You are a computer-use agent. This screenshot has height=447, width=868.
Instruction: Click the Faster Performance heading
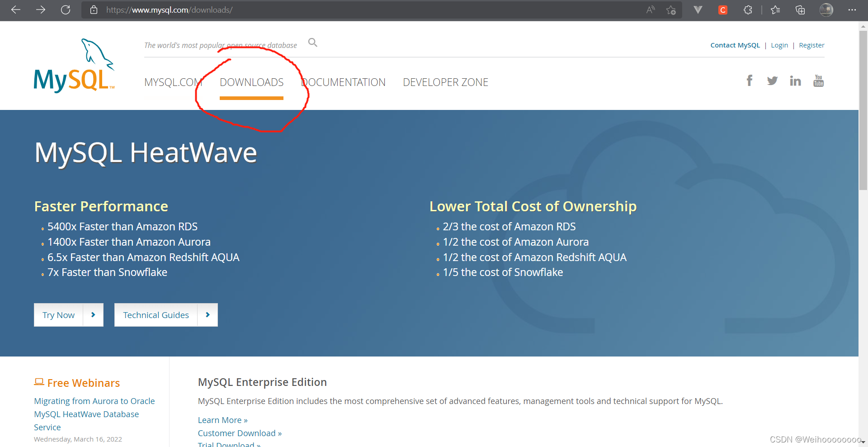pos(101,207)
